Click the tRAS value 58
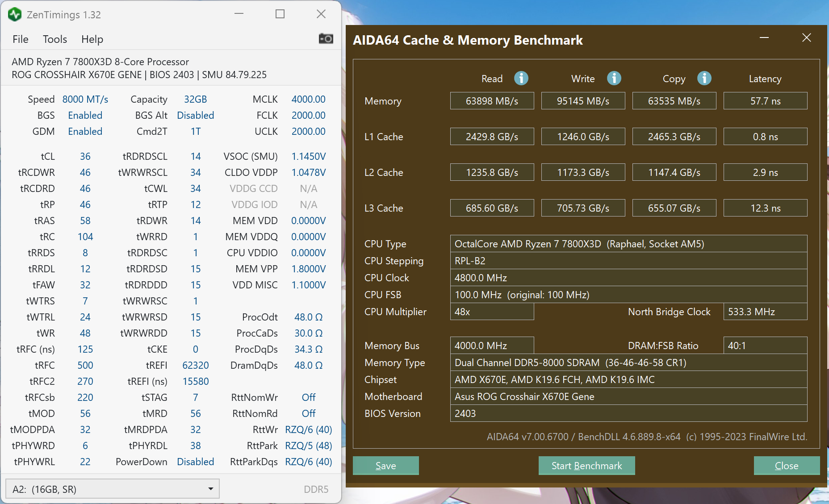829x504 pixels. (x=85, y=221)
